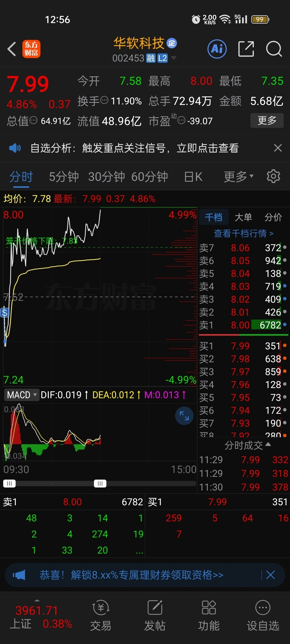Click the 更多 button in quote header
The image size is (290, 644).
tap(267, 120)
